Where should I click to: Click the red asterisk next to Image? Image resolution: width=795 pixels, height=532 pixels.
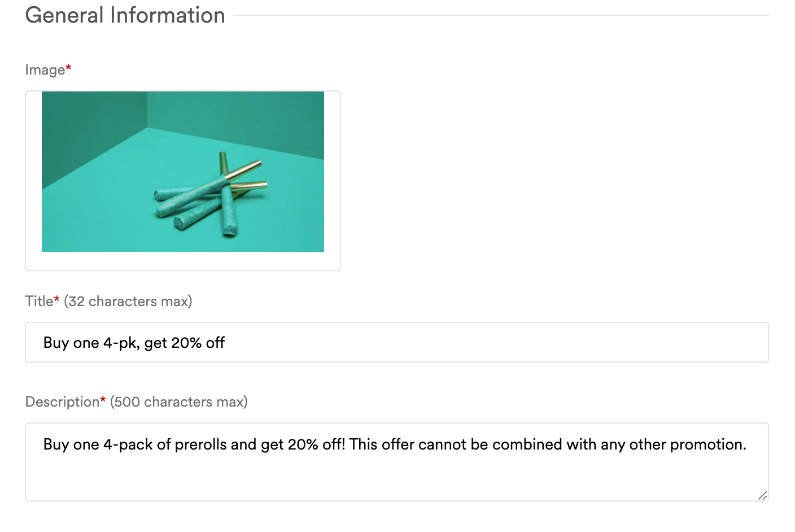68,66
